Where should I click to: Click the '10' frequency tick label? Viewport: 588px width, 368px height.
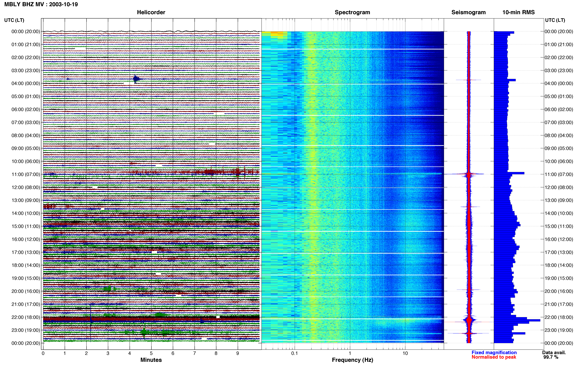coord(405,353)
